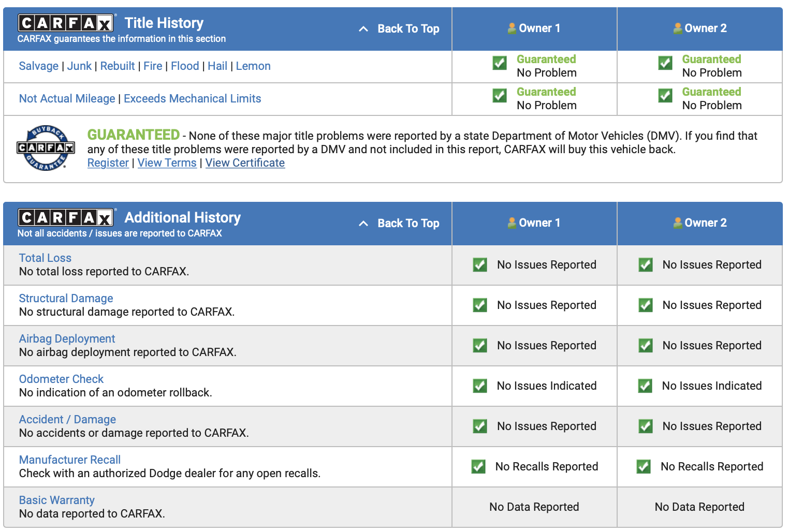
Task: Click Owner 2 column header in Additional History
Action: [700, 223]
